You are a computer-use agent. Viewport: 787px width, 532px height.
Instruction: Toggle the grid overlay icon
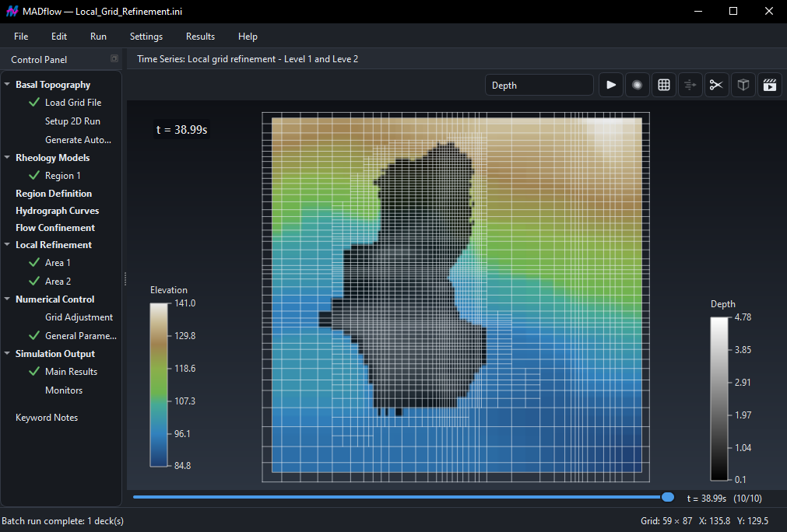pyautogui.click(x=663, y=86)
